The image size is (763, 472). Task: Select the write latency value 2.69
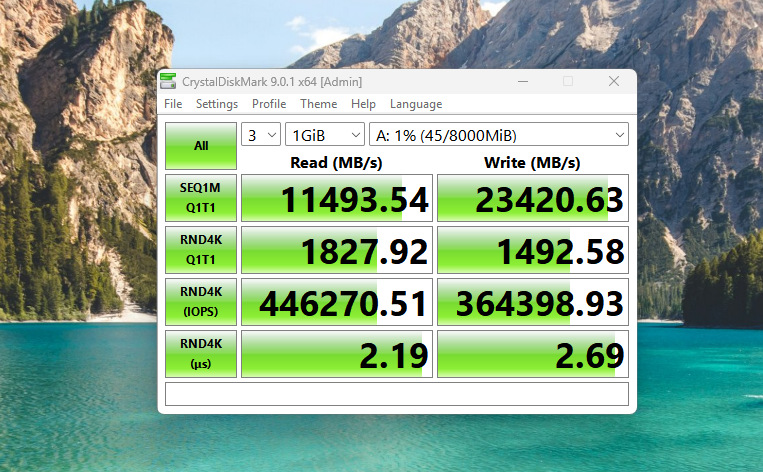coord(533,354)
